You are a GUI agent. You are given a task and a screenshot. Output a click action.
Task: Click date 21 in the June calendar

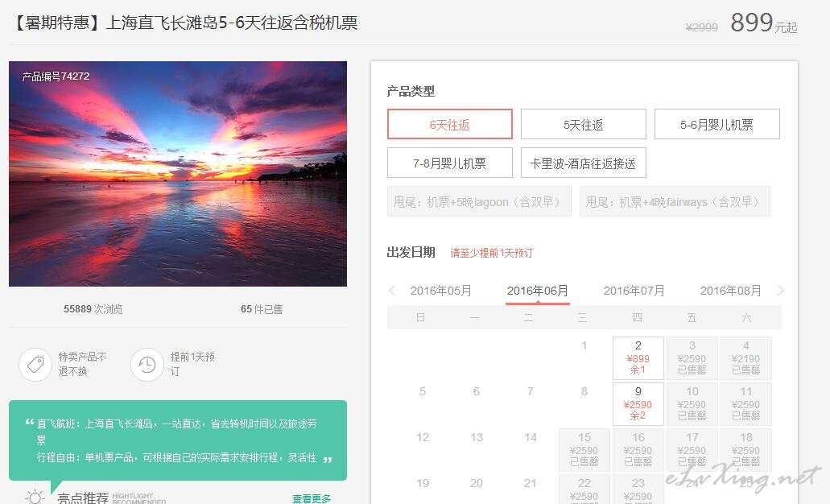pyautogui.click(x=531, y=483)
